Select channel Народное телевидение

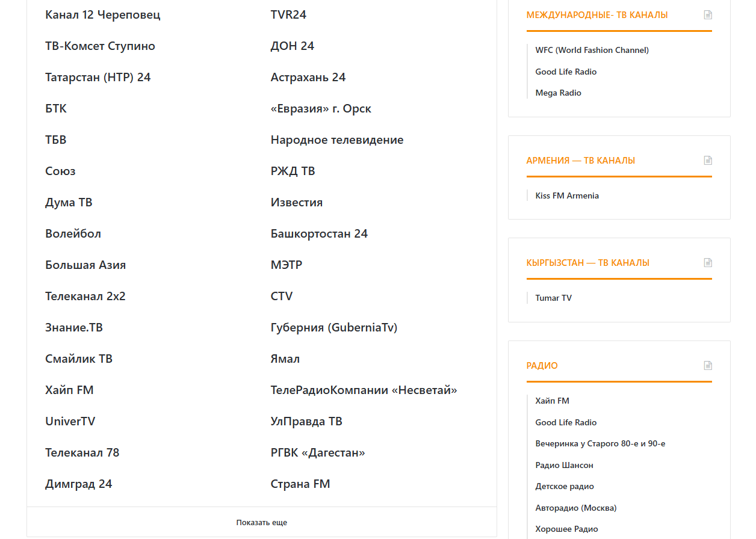(337, 140)
